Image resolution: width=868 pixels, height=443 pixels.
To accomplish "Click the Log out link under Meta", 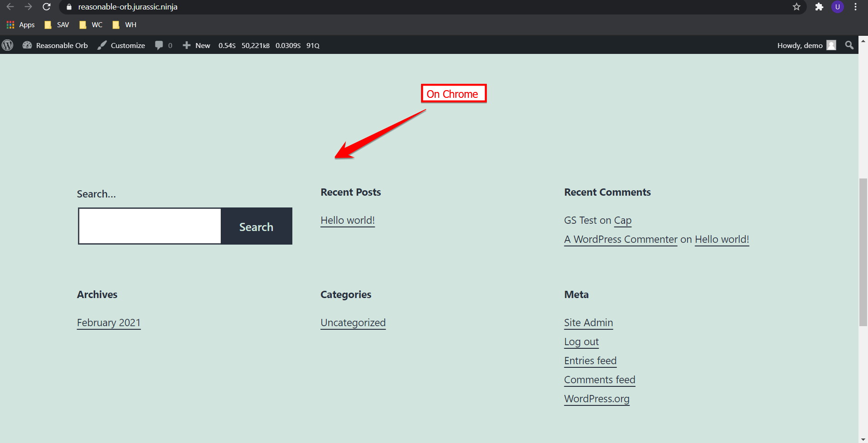I will (x=581, y=342).
